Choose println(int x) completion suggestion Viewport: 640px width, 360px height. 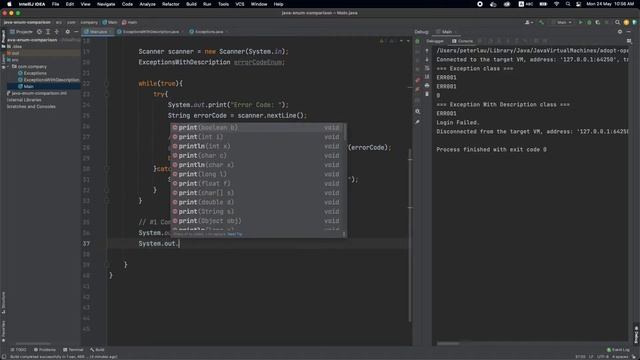(x=258, y=146)
